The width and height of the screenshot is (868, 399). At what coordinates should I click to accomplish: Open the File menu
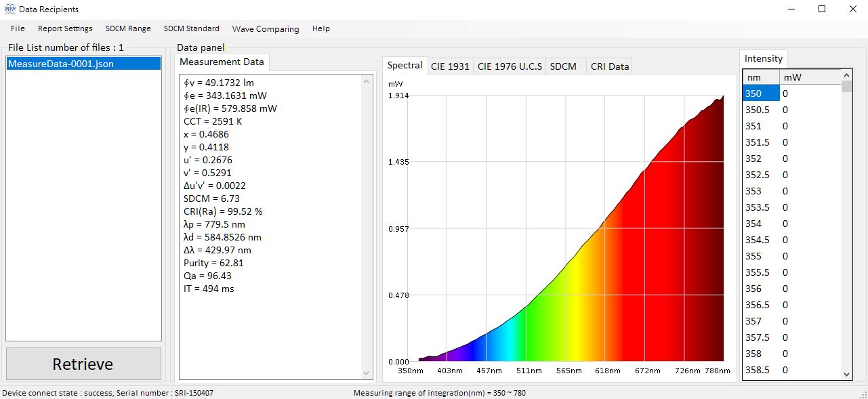click(18, 28)
